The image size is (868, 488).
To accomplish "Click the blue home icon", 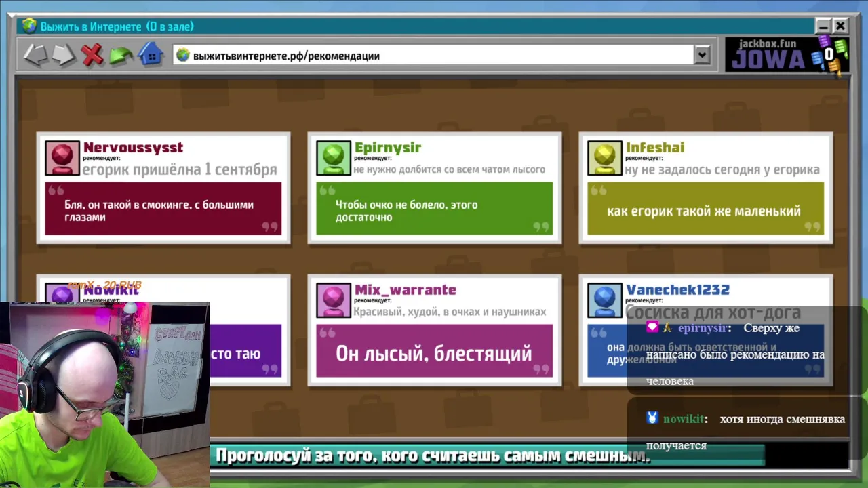I will click(x=151, y=55).
